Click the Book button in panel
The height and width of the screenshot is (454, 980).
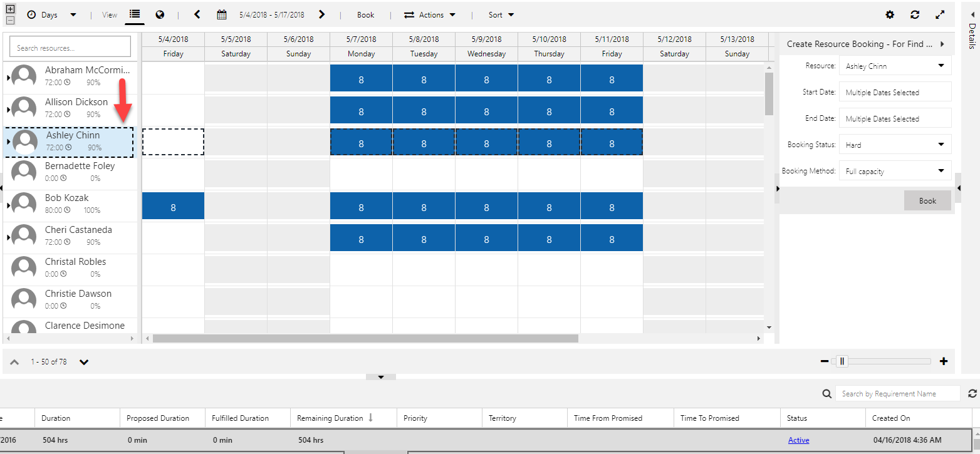[927, 201]
